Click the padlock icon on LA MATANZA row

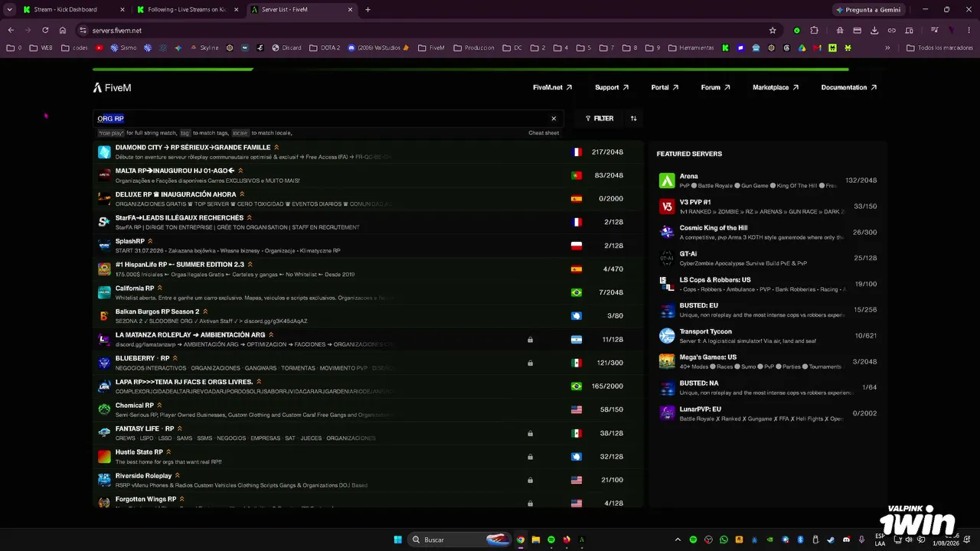pyautogui.click(x=530, y=340)
